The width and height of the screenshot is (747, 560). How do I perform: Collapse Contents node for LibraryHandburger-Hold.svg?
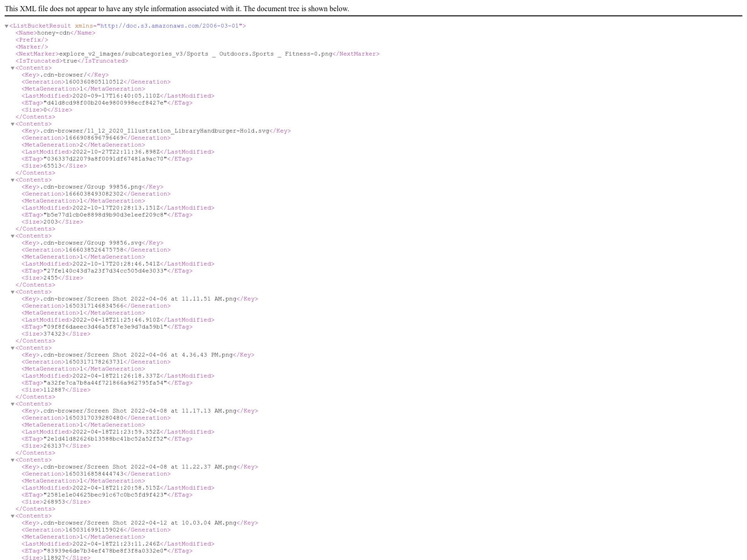(x=13, y=124)
